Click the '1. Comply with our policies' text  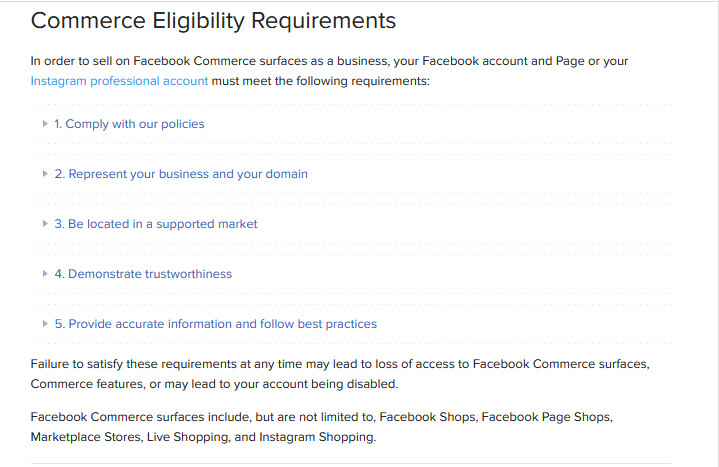pos(129,124)
